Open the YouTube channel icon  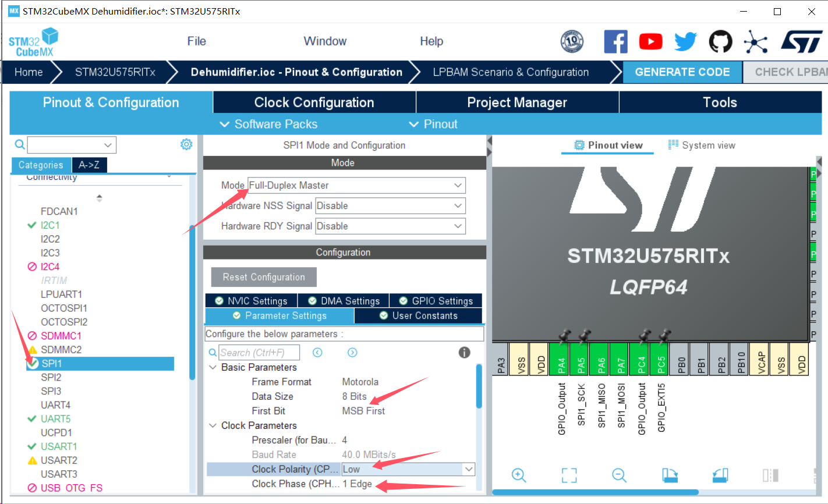point(650,41)
